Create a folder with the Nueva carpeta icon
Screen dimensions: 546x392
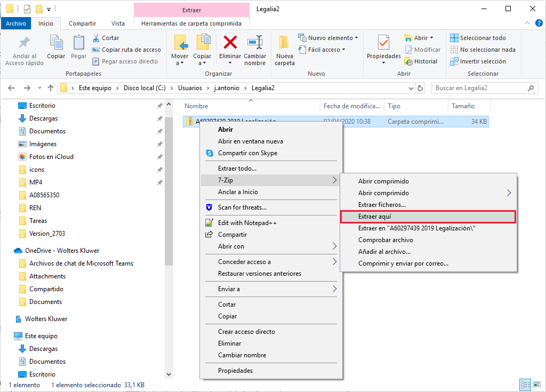pyautogui.click(x=284, y=43)
